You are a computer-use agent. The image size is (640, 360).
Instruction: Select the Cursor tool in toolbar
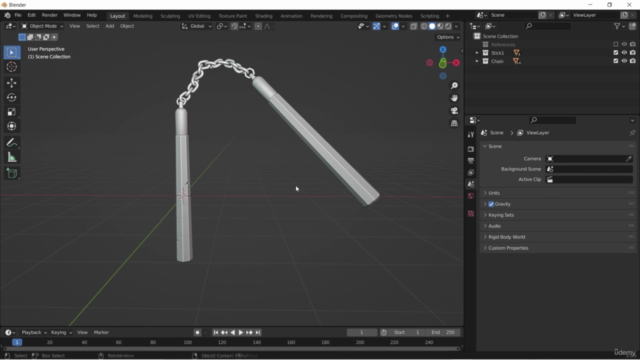[x=11, y=67]
